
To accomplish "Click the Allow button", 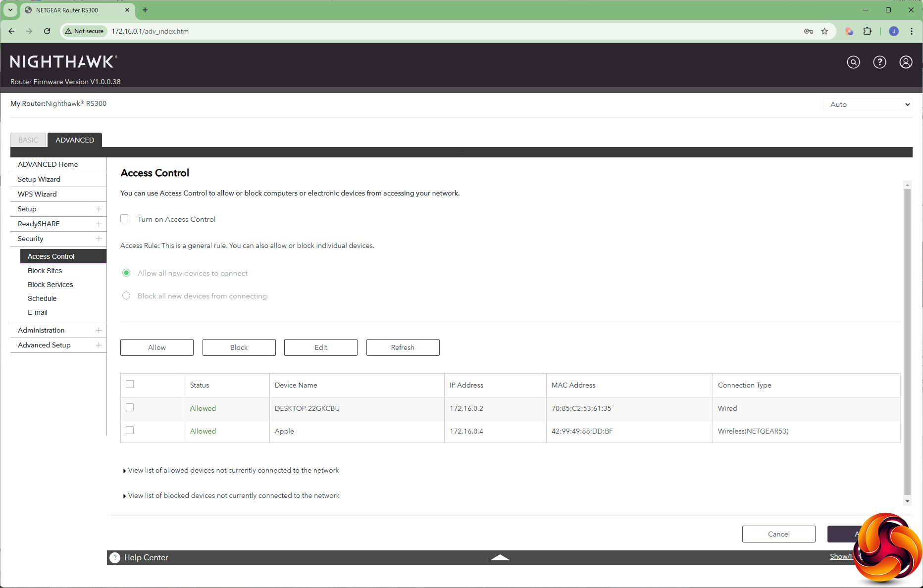I will click(157, 347).
